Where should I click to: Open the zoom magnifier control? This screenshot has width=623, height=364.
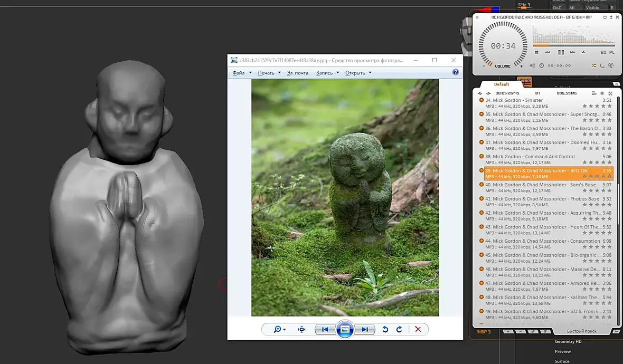[279, 330]
